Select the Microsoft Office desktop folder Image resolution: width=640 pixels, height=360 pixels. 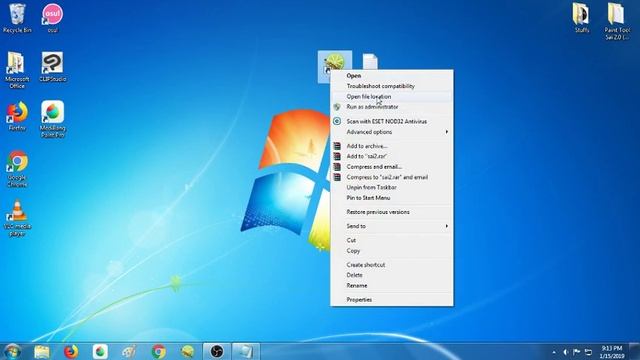click(x=17, y=70)
